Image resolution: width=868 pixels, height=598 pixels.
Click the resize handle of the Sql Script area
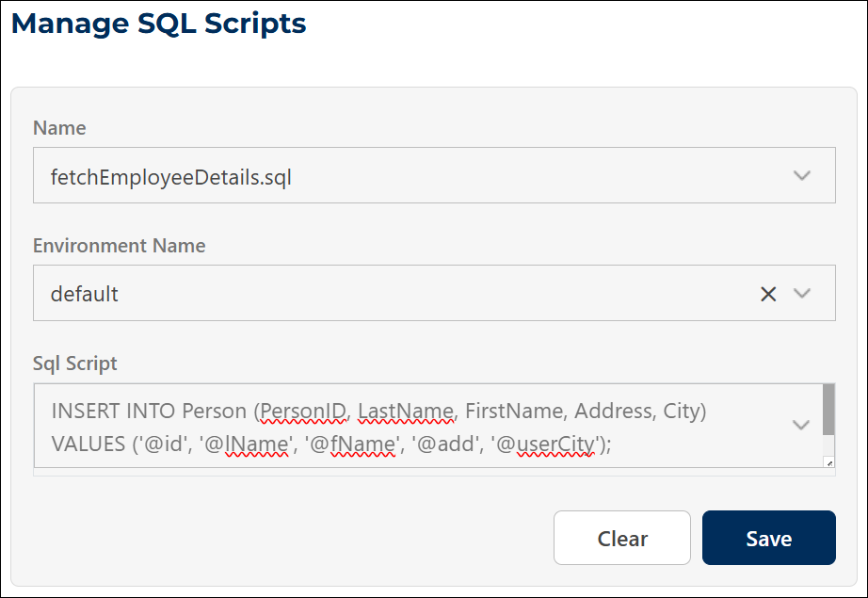828,462
